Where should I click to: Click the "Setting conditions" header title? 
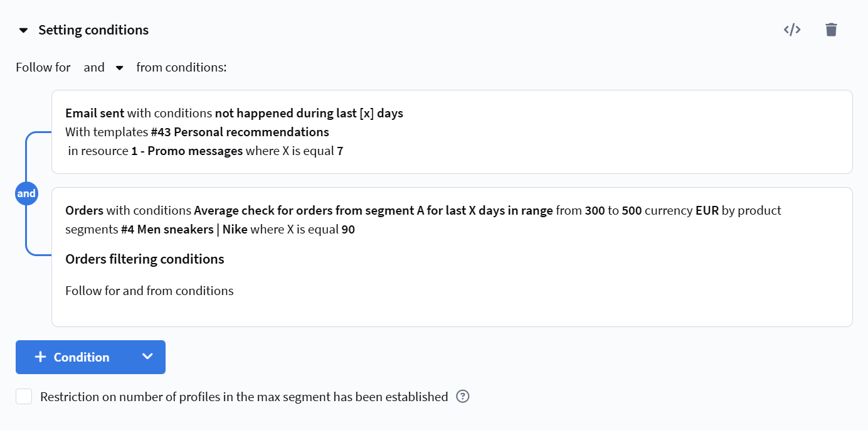pos(93,30)
